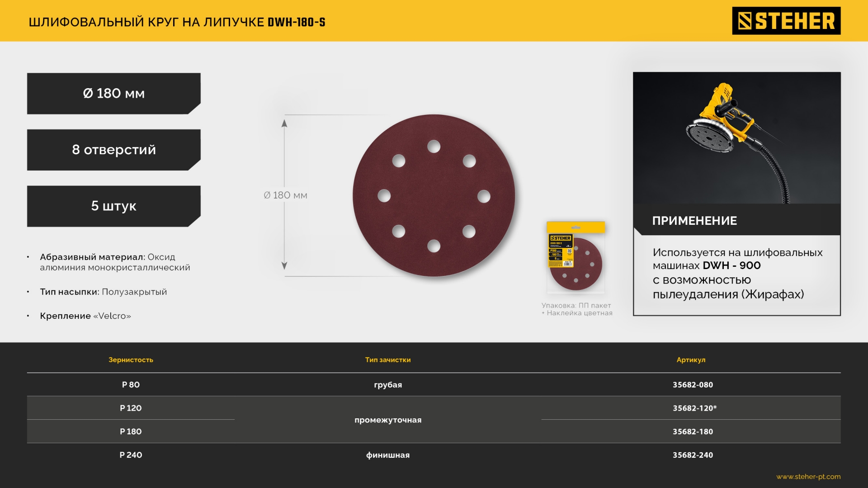Click the Зернистость column header
The height and width of the screenshot is (488, 868).
click(x=131, y=360)
